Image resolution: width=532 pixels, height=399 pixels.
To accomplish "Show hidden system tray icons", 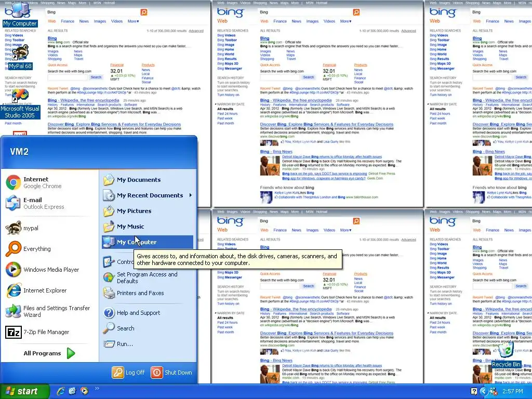I will [483, 392].
